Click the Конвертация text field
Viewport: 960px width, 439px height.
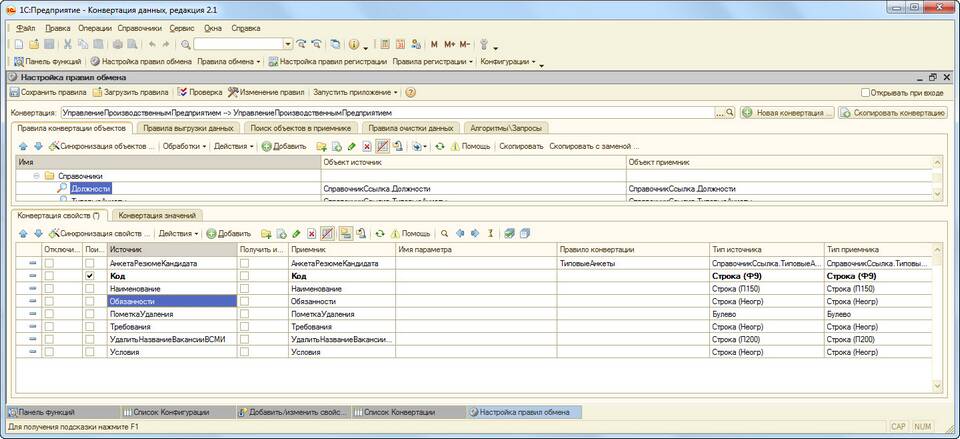click(388, 113)
